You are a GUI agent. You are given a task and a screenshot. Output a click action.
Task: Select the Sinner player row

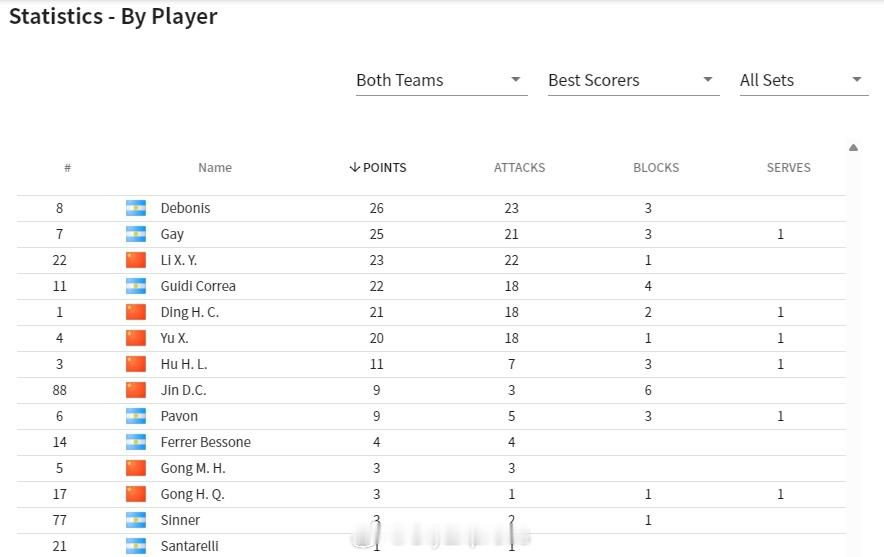pos(431,520)
